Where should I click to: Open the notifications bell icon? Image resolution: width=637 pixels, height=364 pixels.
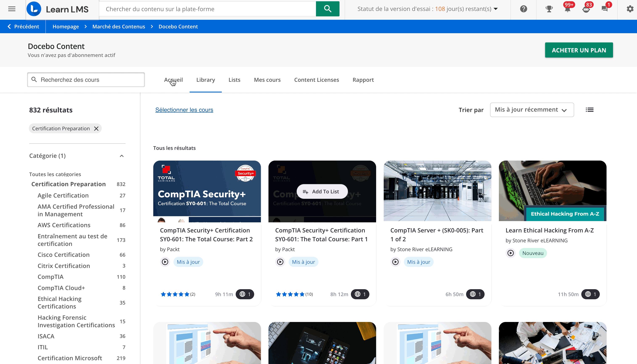pos(567,9)
